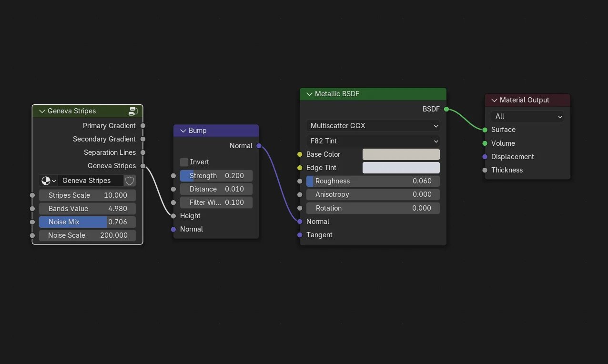Screen dimensions: 608x364
Task: Click the Height input socket on Bump node
Action: click(x=173, y=216)
